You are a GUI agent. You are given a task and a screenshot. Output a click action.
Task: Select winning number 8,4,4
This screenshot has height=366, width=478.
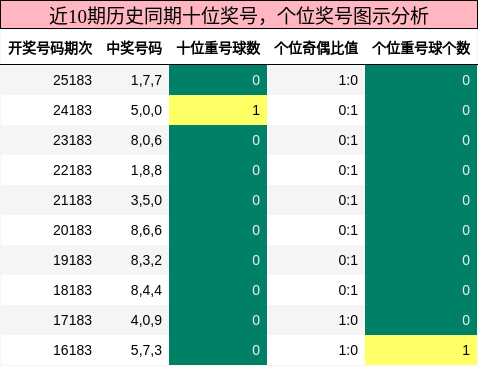click(x=146, y=290)
